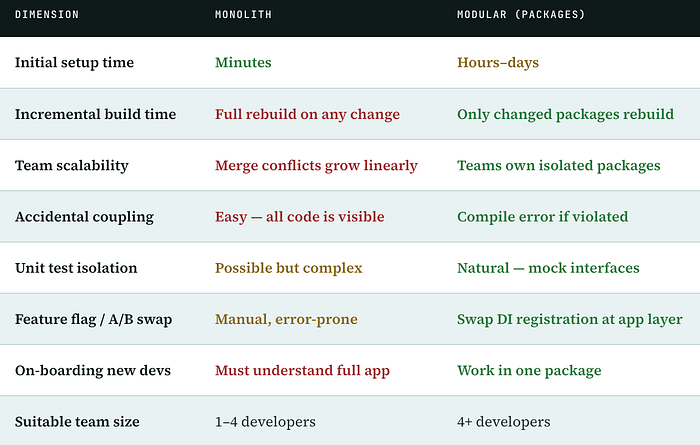Click Merge conflicts grow linearly text
The height and width of the screenshot is (445, 700).
(316, 166)
